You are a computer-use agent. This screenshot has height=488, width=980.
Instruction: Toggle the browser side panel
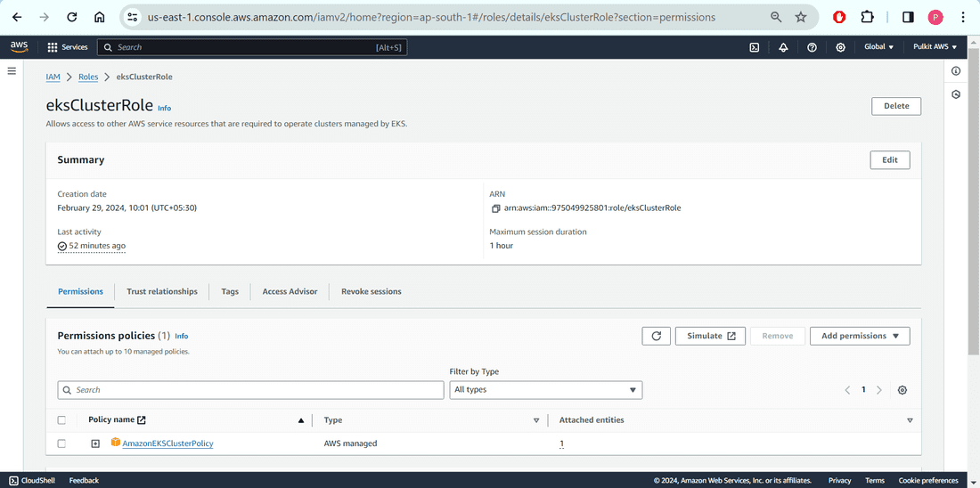point(908,18)
